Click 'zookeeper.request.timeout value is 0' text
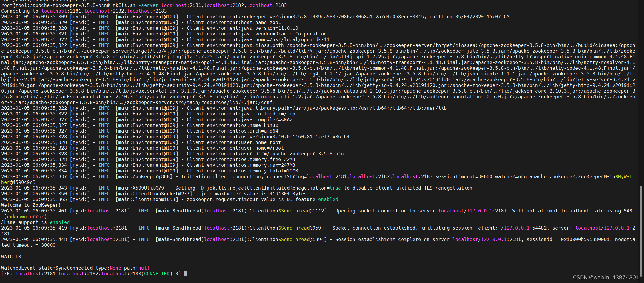 click(x=238, y=199)
